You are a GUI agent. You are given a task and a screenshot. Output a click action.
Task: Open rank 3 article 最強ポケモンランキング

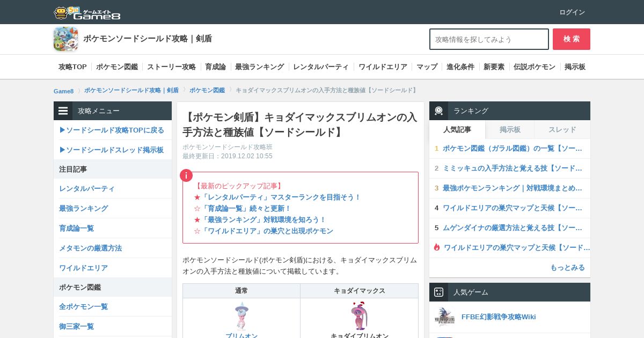513,188
